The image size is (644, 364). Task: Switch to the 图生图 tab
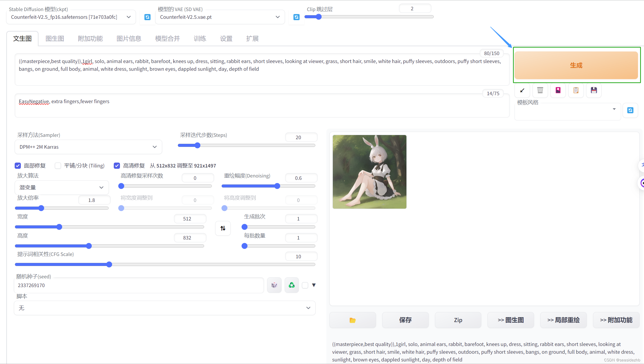55,39
